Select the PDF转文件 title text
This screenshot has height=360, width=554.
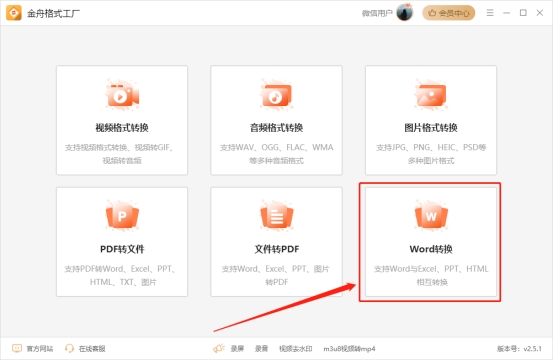[122, 249]
